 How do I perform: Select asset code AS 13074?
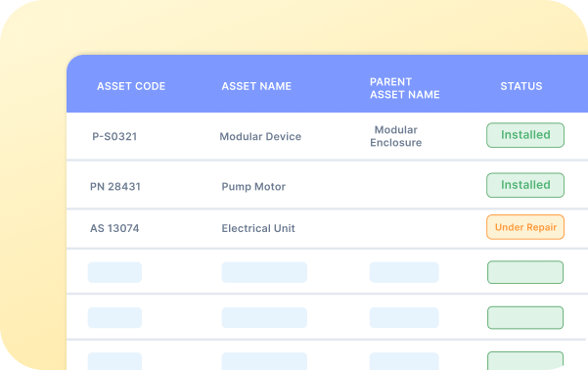(x=114, y=228)
